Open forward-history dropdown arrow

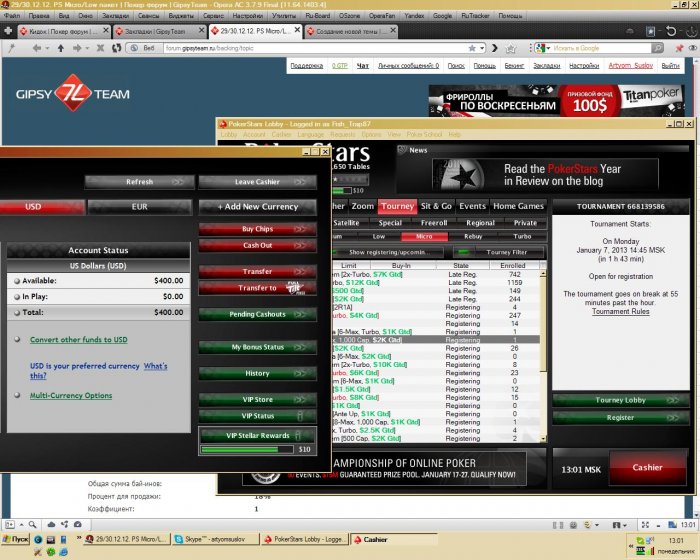[x=88, y=48]
